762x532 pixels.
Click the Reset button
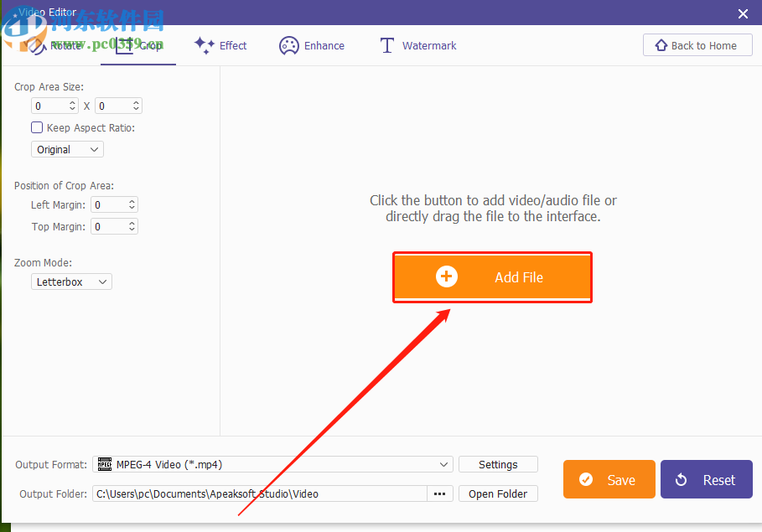pos(707,479)
